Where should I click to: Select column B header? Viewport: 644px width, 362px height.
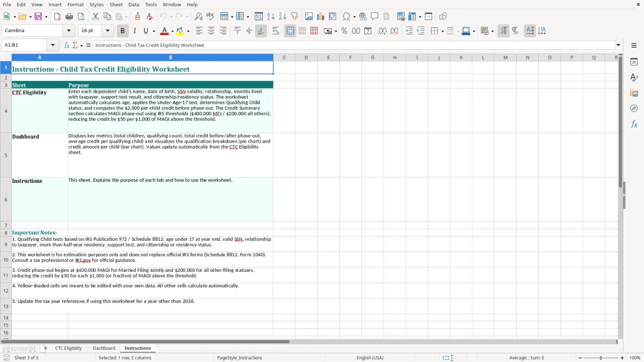coord(171,57)
